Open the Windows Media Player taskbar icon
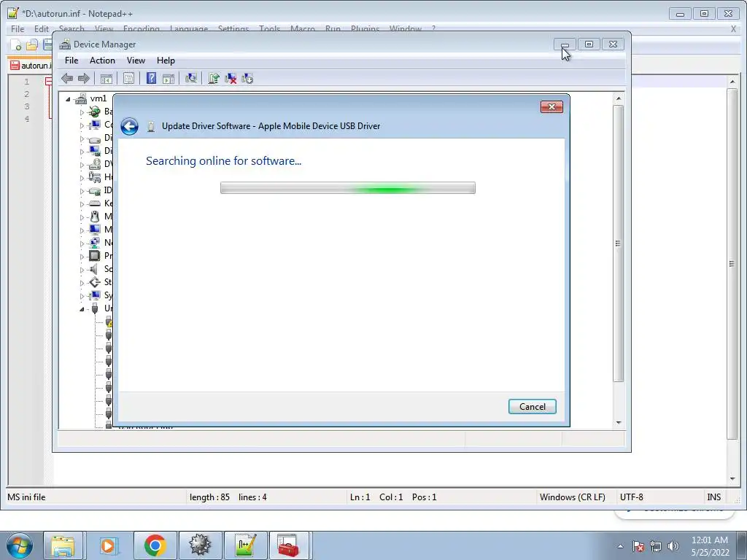The width and height of the screenshot is (747, 560). [108, 545]
